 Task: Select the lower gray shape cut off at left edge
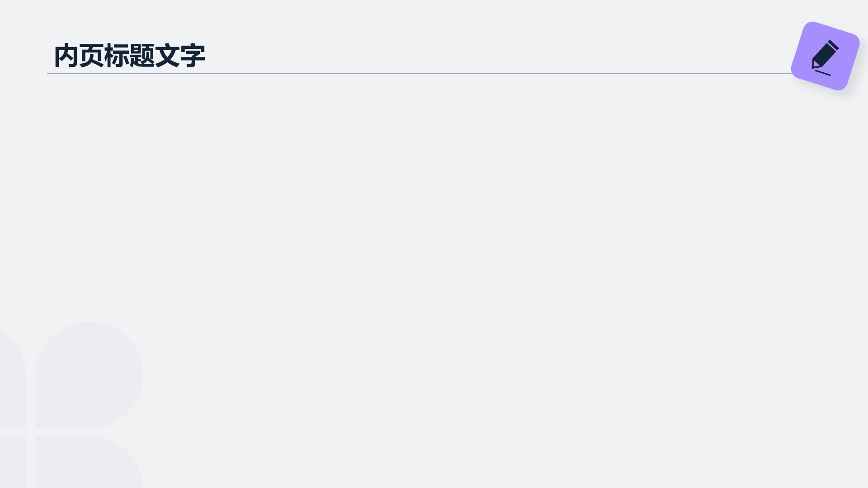point(11,463)
